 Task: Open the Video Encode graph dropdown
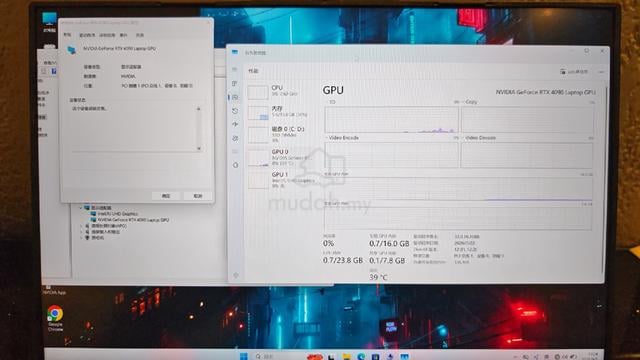(x=342, y=138)
